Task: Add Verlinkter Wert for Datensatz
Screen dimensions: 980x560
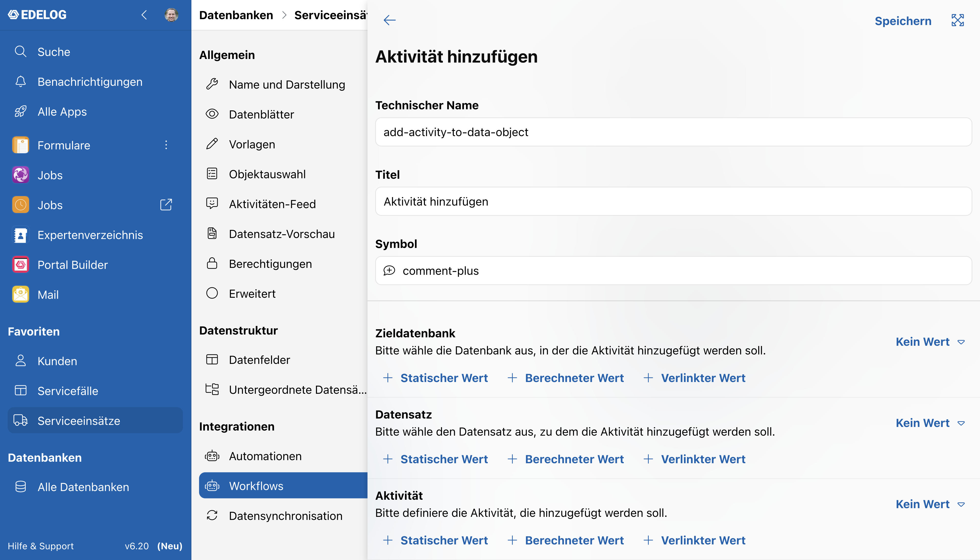Action: pyautogui.click(x=694, y=459)
